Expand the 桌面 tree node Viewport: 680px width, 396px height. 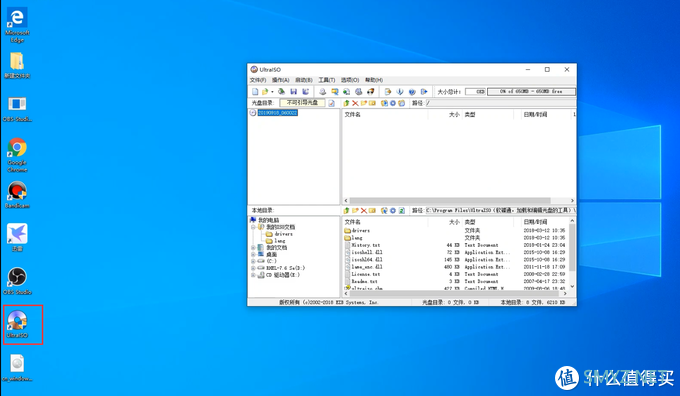point(253,254)
